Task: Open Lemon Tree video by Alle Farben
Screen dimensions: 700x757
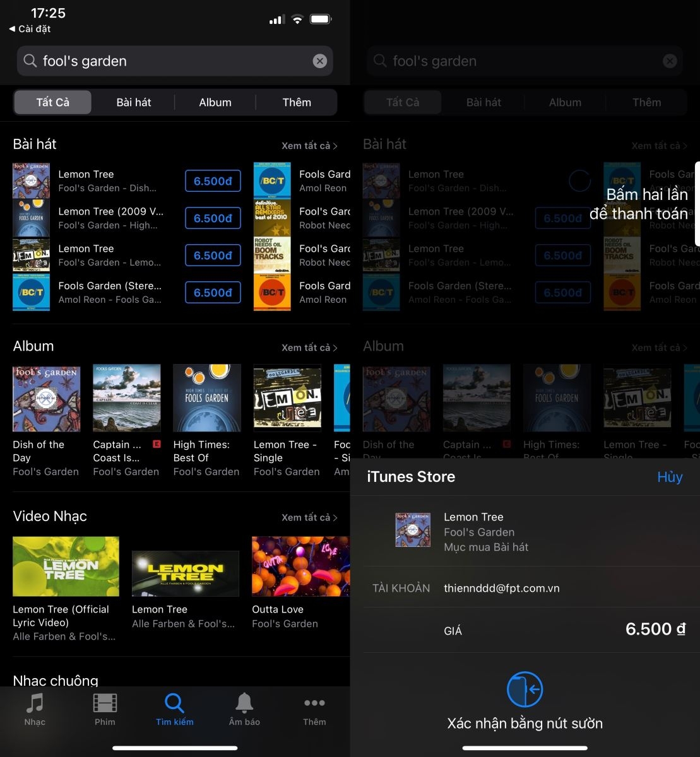Action: pos(186,573)
